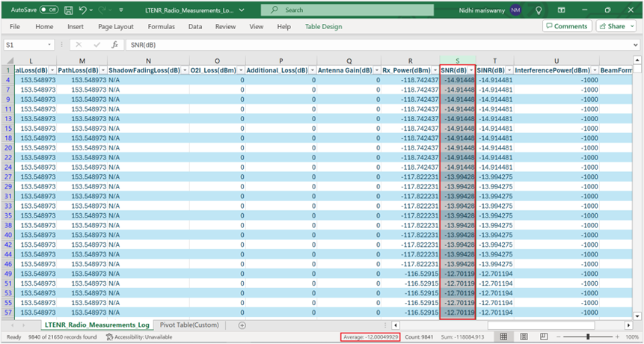
Task: Open the lightbulb tips icon
Action: (539, 10)
